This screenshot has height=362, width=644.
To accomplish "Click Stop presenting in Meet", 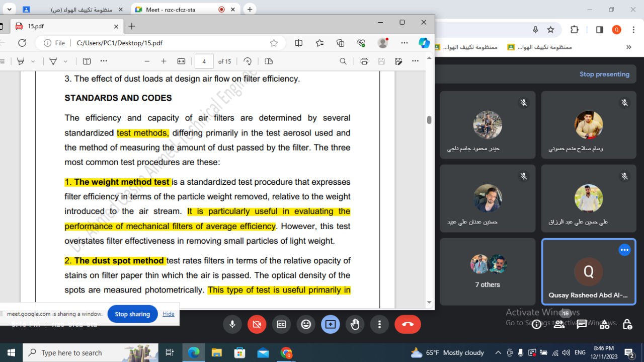I will (604, 74).
